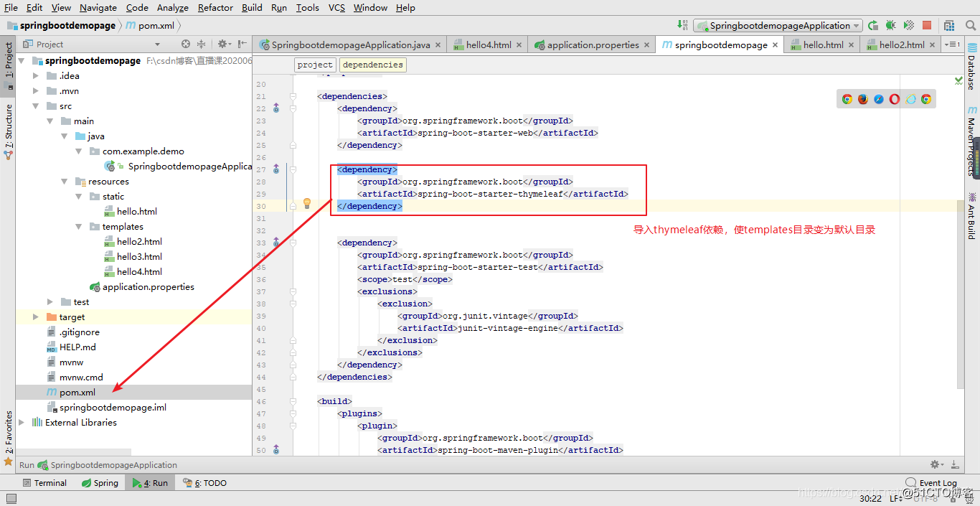The image size is (980, 506).
Task: Hide the Project panel with the hide icon
Action: (x=242, y=44)
